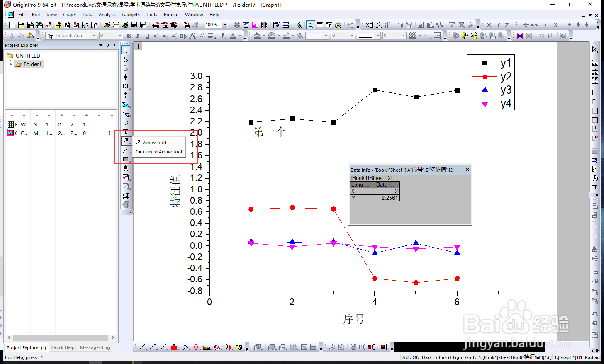Image resolution: width=604 pixels, height=364 pixels.
Task: Click the Zoom In tool icon
Action: click(126, 59)
